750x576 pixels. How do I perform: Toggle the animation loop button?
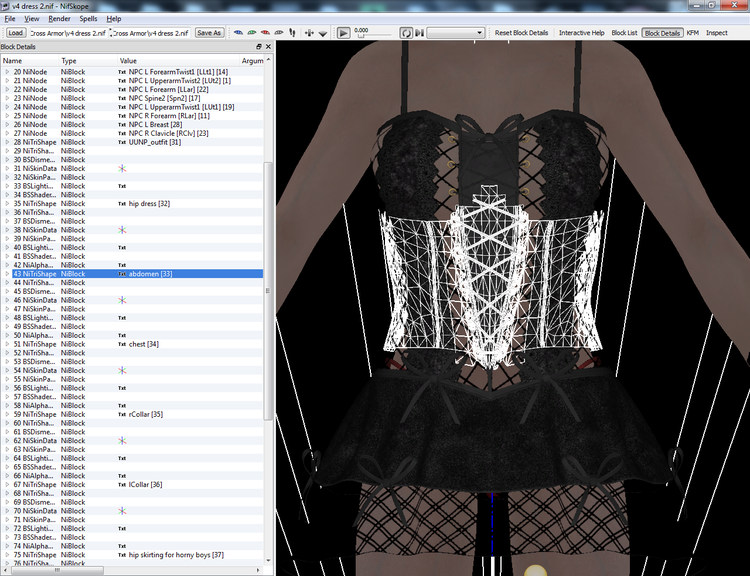click(x=406, y=33)
